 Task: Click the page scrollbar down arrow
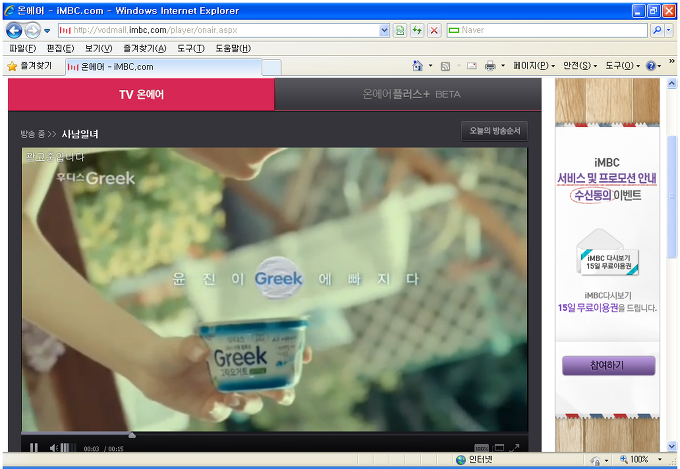click(x=672, y=446)
